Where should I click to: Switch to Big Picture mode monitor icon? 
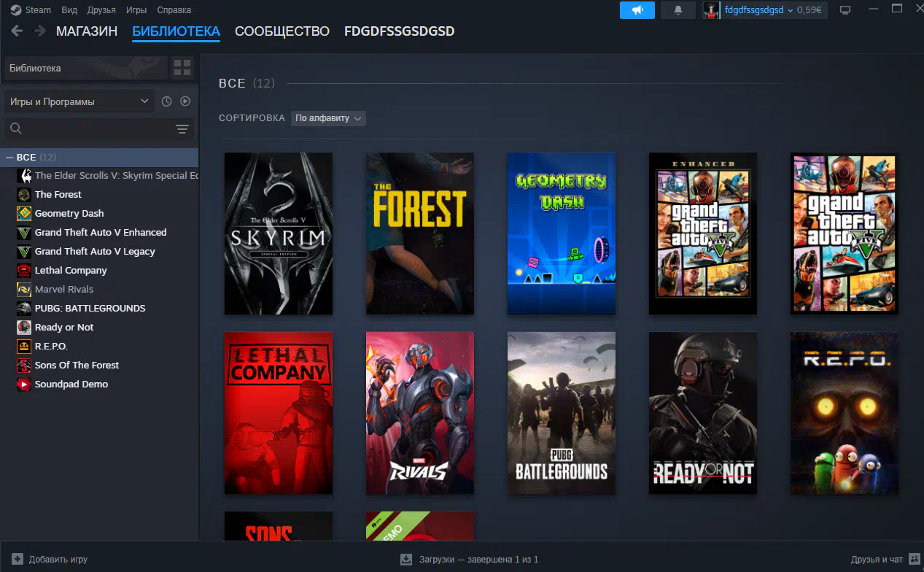pyautogui.click(x=845, y=10)
